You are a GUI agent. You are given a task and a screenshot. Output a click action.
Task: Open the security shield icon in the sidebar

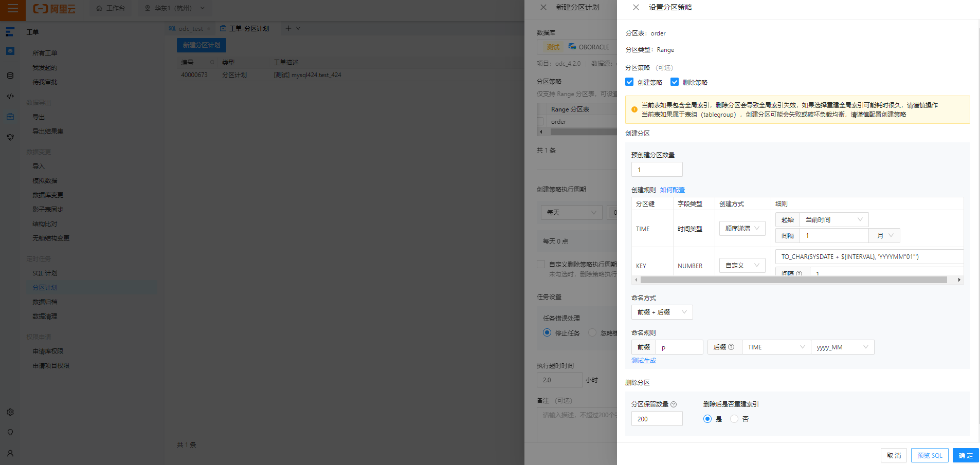click(10, 137)
